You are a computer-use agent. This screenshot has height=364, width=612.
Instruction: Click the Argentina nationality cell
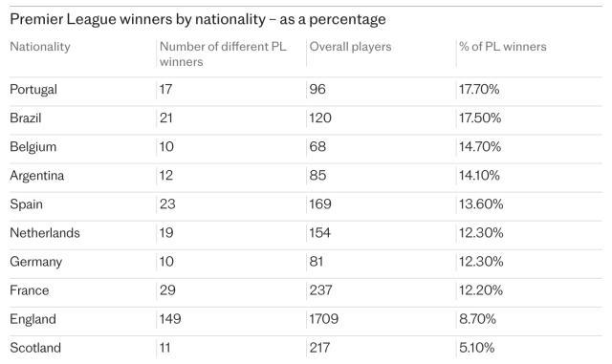[x=36, y=176]
